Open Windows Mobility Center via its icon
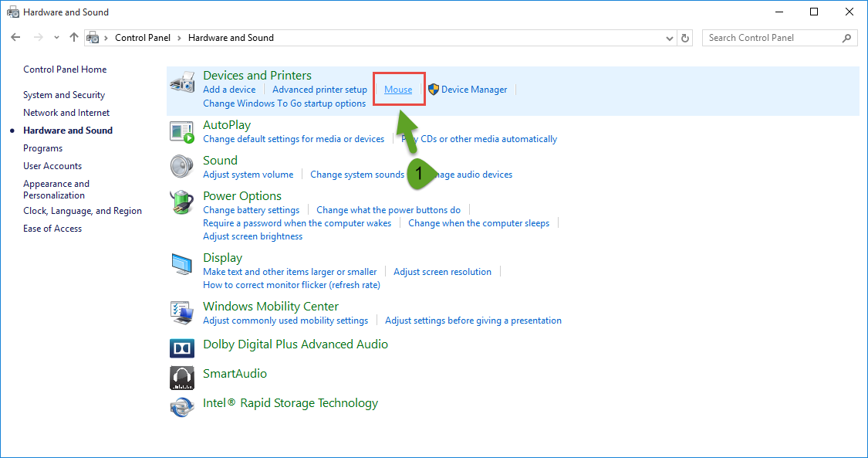 tap(182, 313)
